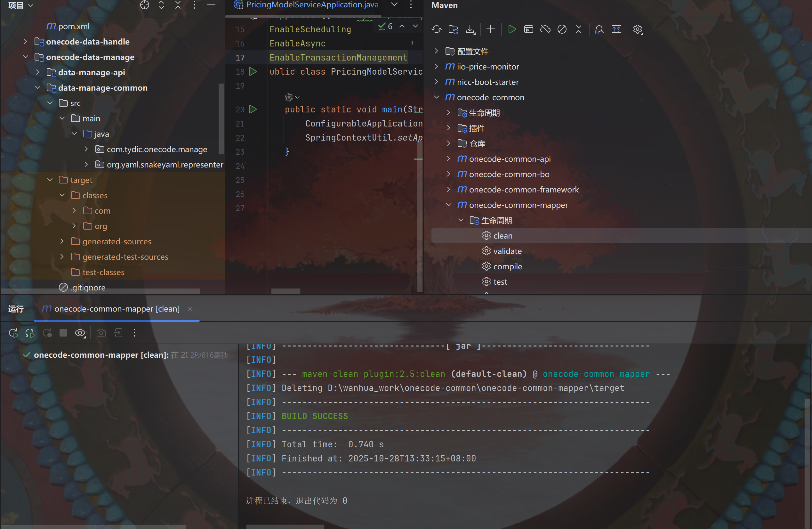
Task: Toggle the eye view options in Run toolbar
Action: (x=80, y=333)
